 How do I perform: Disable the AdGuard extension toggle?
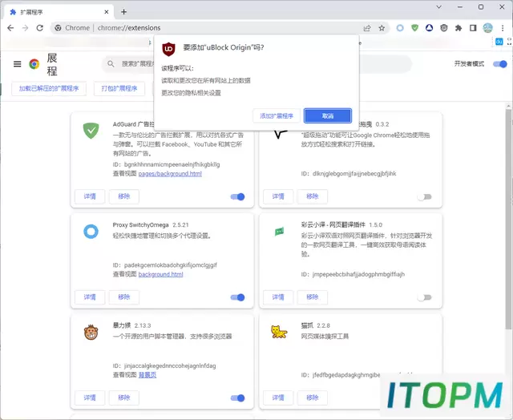[237, 196]
